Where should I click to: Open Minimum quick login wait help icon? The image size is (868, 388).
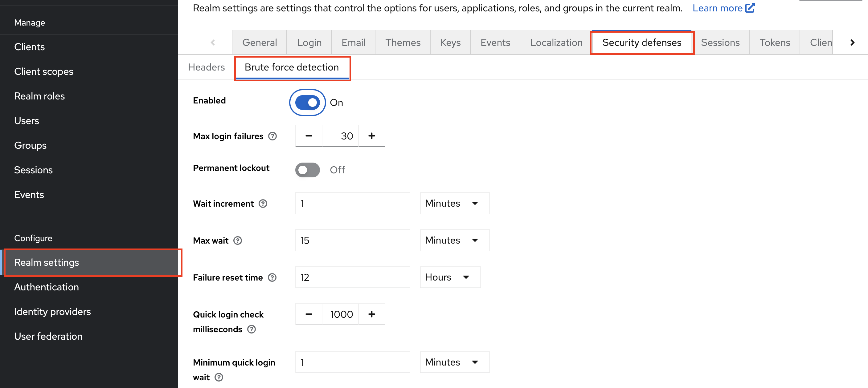click(x=219, y=377)
